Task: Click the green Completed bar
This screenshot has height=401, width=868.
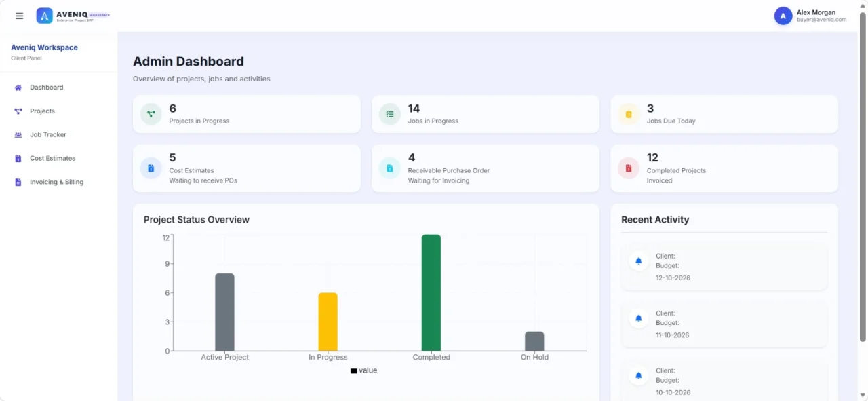Action: pos(431,292)
